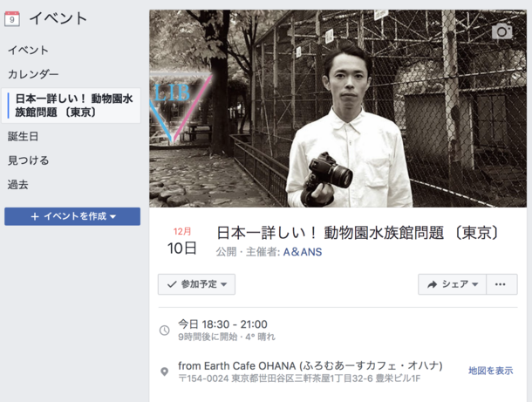Click the checkmark in 参加予定 button
532x402 pixels.
172,284
